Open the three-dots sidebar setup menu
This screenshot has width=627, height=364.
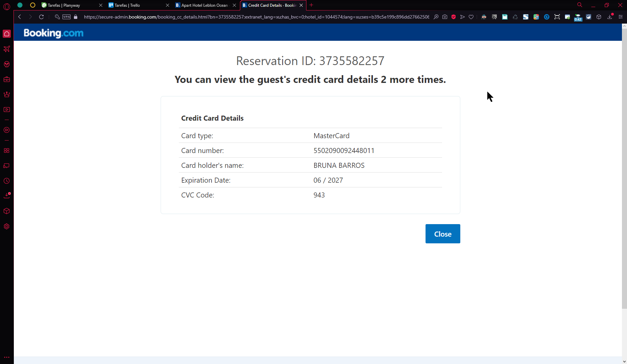pos(7,357)
